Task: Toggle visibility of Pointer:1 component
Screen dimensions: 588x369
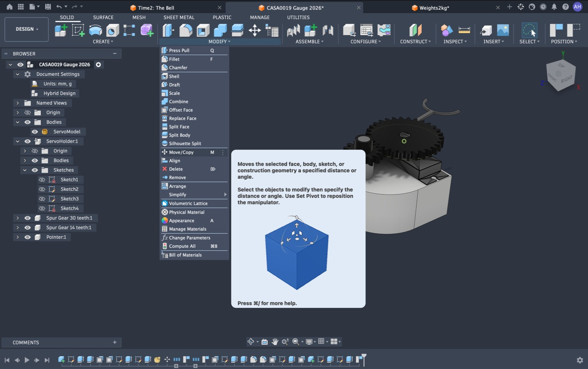Action: coord(27,237)
